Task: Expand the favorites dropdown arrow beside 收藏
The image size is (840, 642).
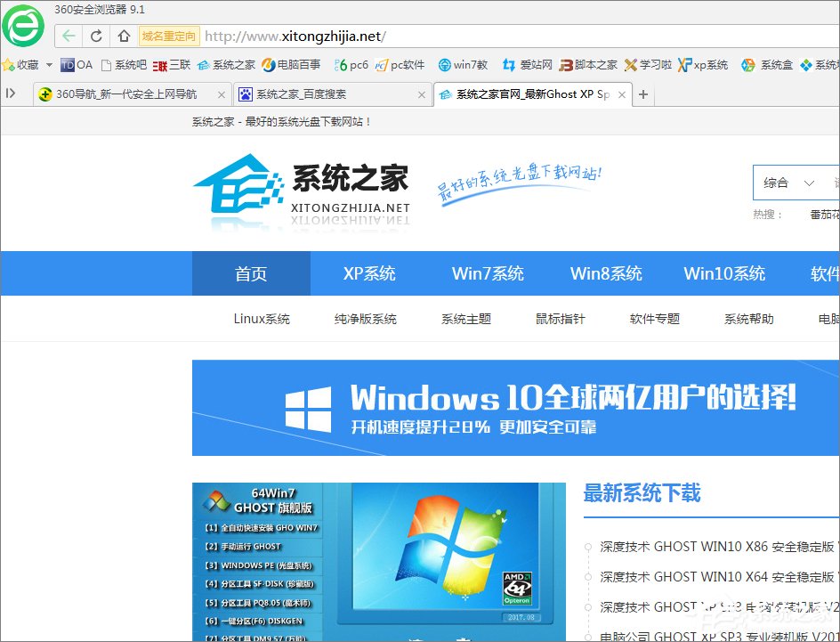Action: coord(49,65)
